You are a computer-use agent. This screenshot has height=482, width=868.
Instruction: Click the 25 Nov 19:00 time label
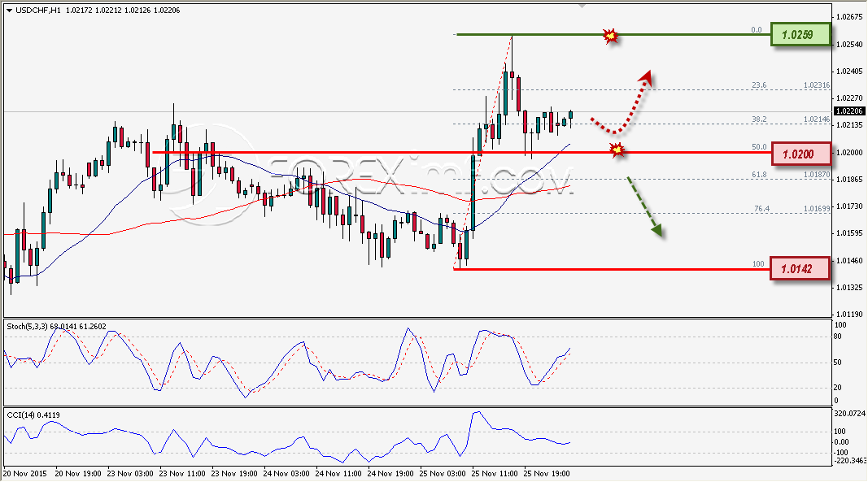coord(547,474)
